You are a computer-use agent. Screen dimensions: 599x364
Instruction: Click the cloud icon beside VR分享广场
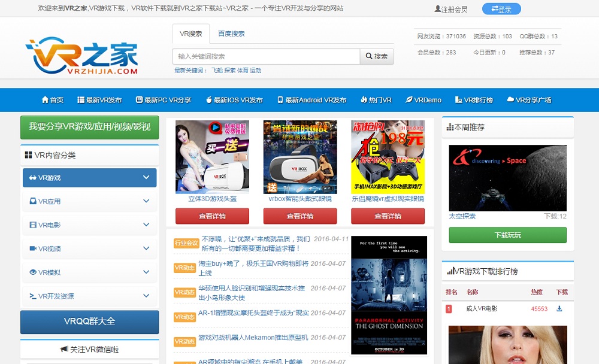coord(510,99)
